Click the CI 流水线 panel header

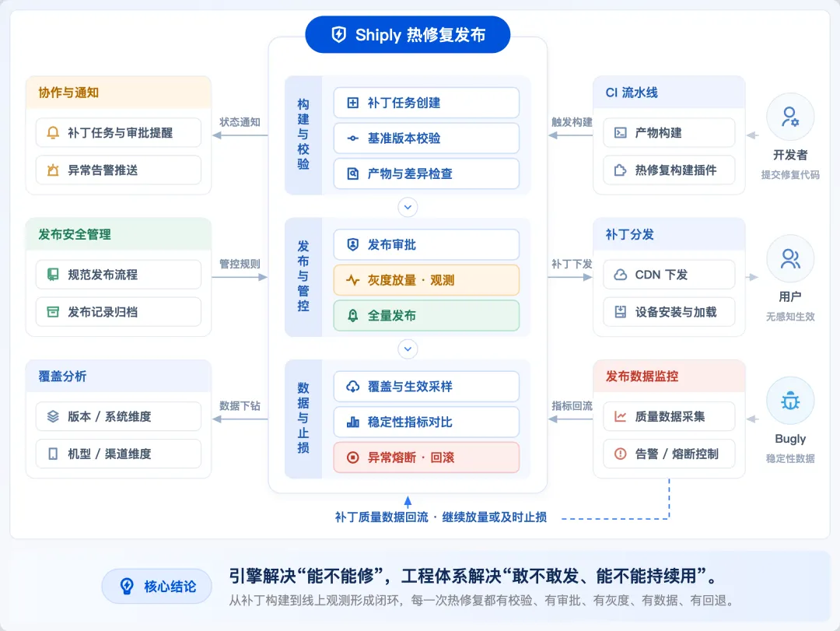(669, 93)
